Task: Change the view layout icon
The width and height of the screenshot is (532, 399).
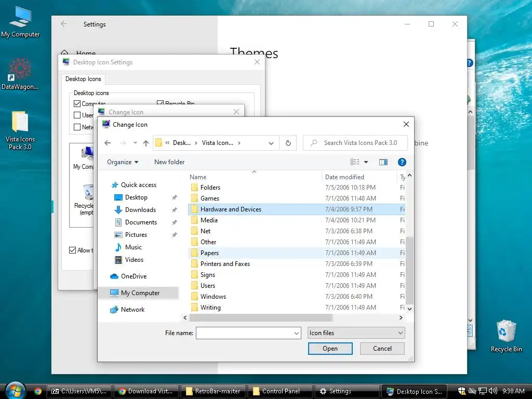Action: coord(354,162)
